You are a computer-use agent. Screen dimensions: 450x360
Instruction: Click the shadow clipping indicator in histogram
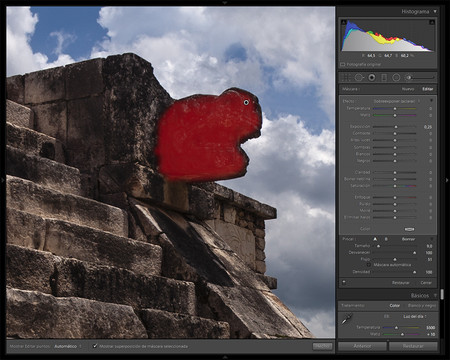(x=344, y=22)
